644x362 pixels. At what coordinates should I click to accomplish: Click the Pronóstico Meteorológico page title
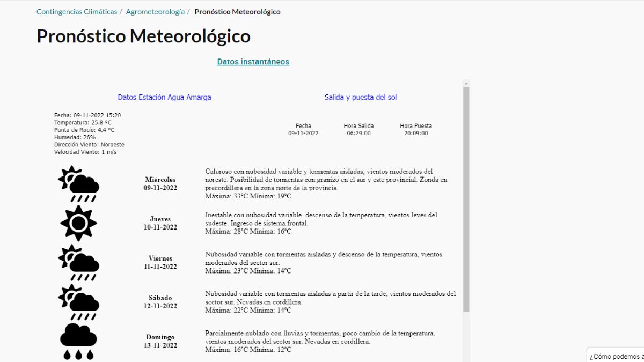tap(143, 36)
